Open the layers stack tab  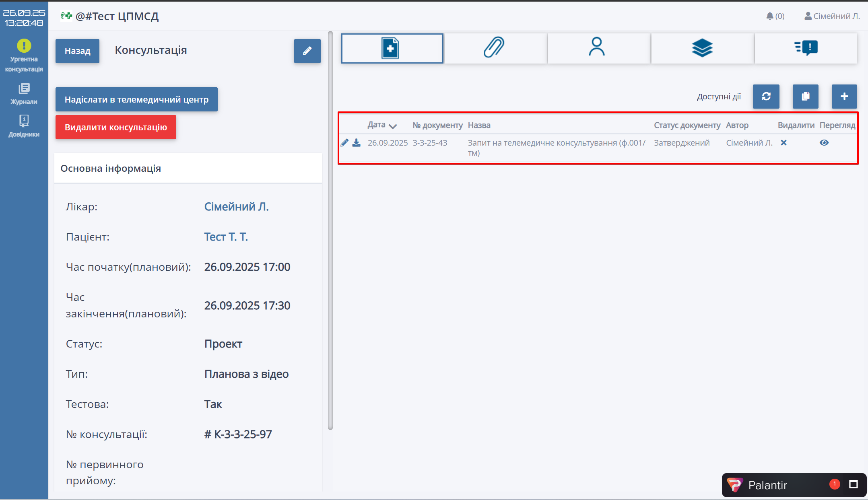702,48
